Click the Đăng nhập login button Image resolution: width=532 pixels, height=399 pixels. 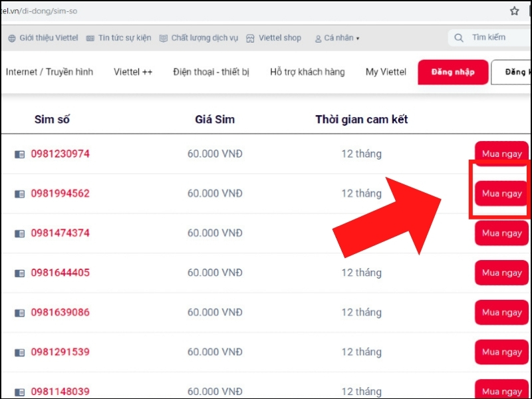pyautogui.click(x=453, y=72)
